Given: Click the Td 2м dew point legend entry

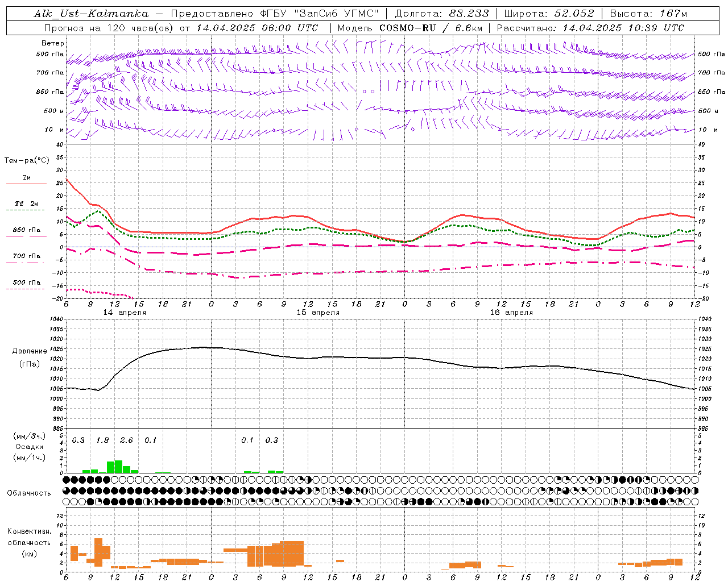Looking at the screenshot, I should tap(26, 203).
